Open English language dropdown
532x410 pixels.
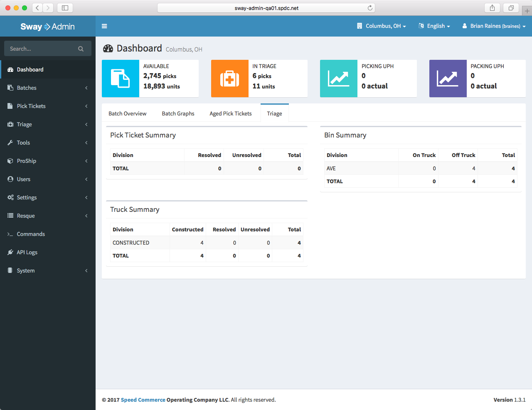[x=434, y=26]
